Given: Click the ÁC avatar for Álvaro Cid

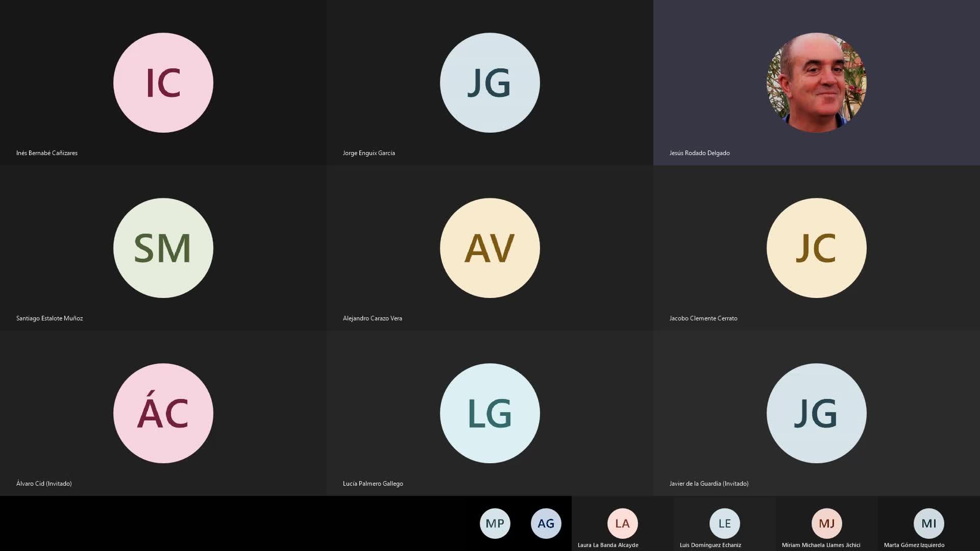Looking at the screenshot, I should (x=163, y=413).
